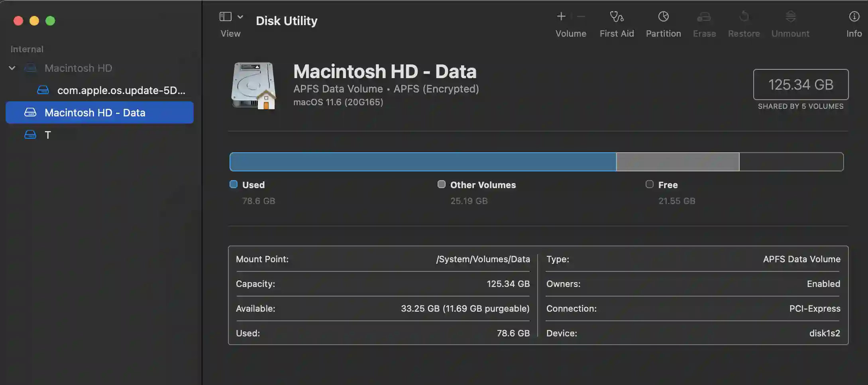Click the 78.6 GB Used legend value
The image size is (868, 385).
pos(259,201)
